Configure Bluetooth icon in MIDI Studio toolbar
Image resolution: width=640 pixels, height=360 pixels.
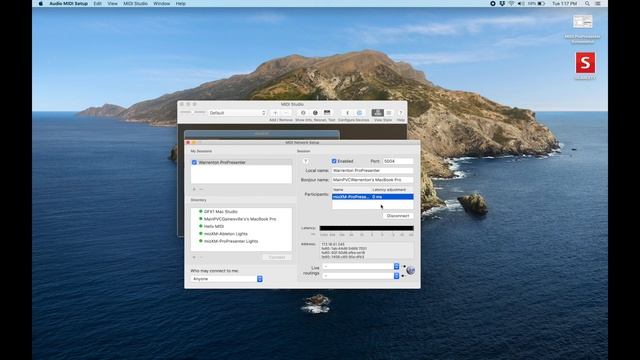point(347,113)
